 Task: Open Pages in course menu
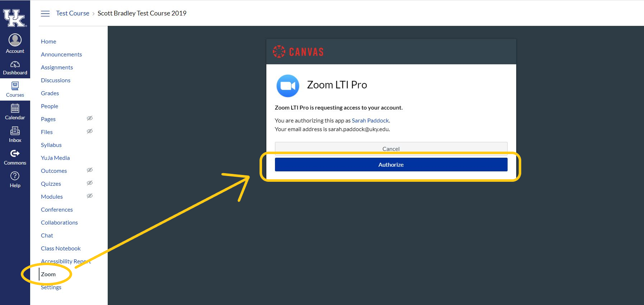pyautogui.click(x=48, y=119)
